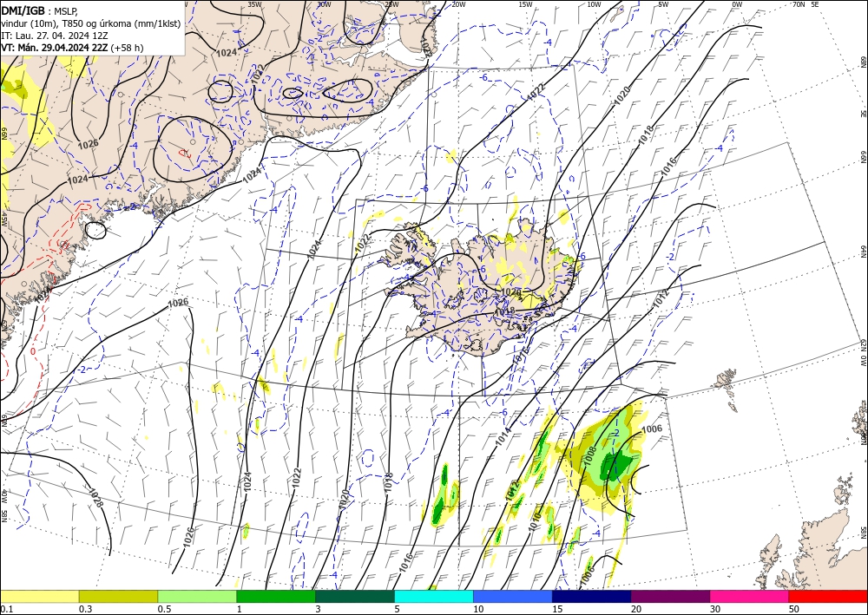Click the "1006" label near the bottom edge
868x615 pixels.
tap(588, 575)
